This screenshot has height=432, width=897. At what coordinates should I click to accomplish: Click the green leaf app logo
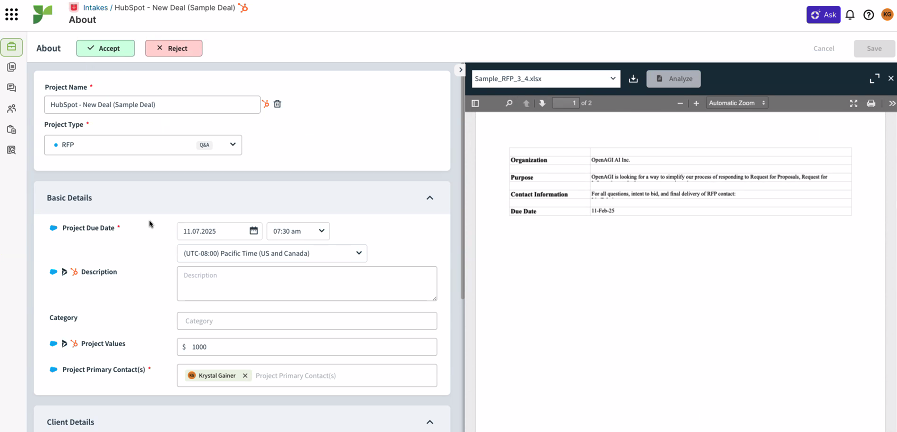42,15
